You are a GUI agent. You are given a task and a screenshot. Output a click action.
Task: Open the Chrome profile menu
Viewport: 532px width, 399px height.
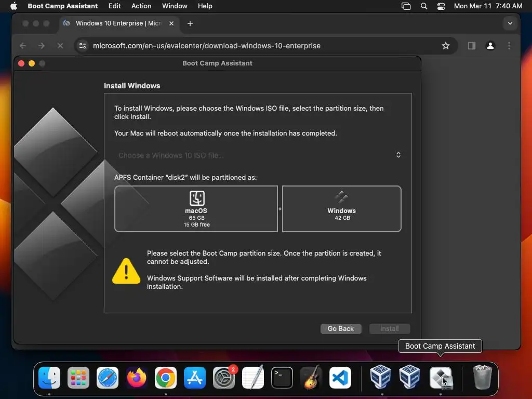pos(490,46)
